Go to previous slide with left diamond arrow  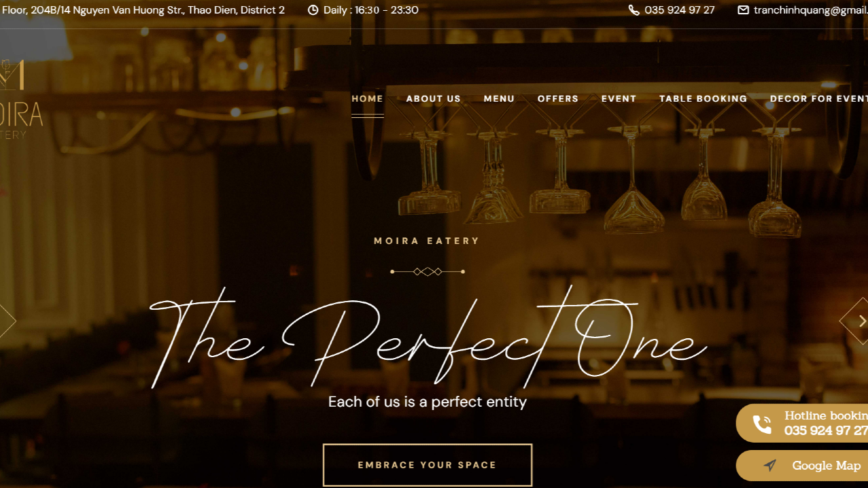coord(5,321)
